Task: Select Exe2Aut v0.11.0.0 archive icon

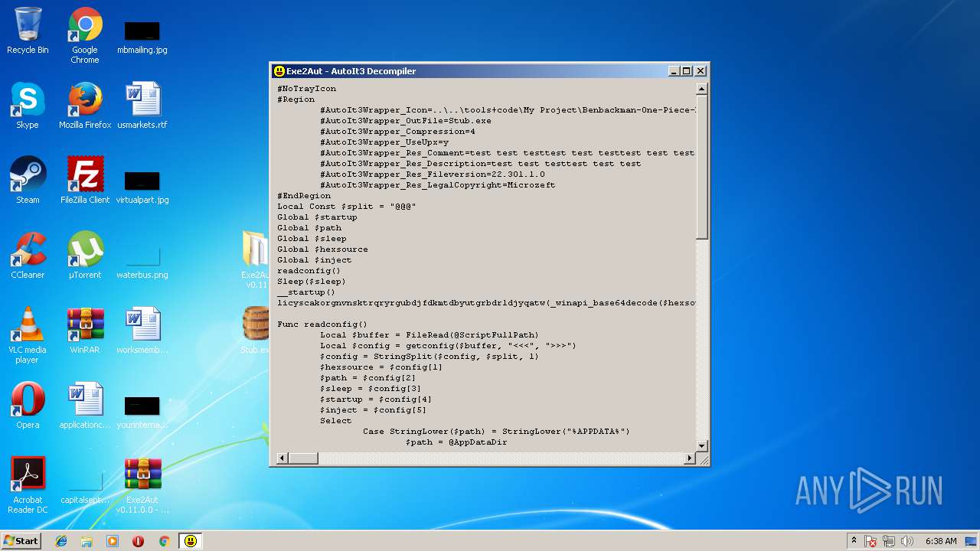Action: pos(142,486)
